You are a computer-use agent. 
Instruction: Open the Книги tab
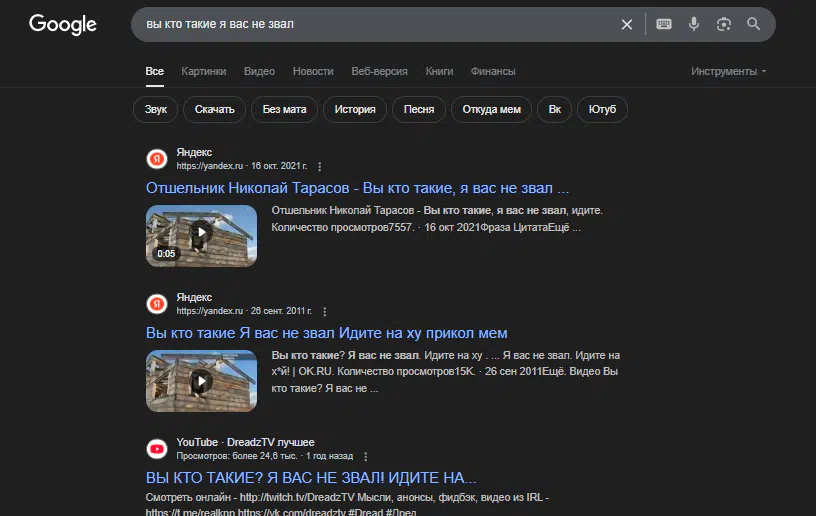[x=439, y=71]
